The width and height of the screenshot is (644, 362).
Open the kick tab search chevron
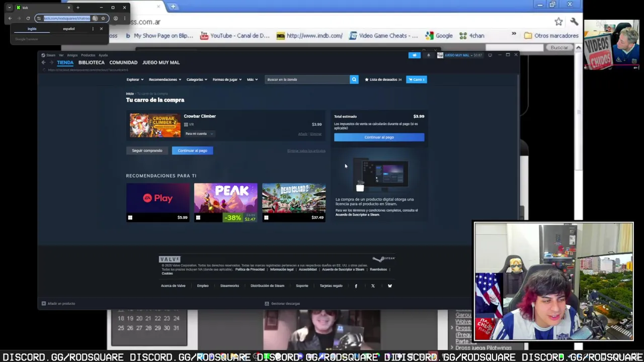(9, 8)
